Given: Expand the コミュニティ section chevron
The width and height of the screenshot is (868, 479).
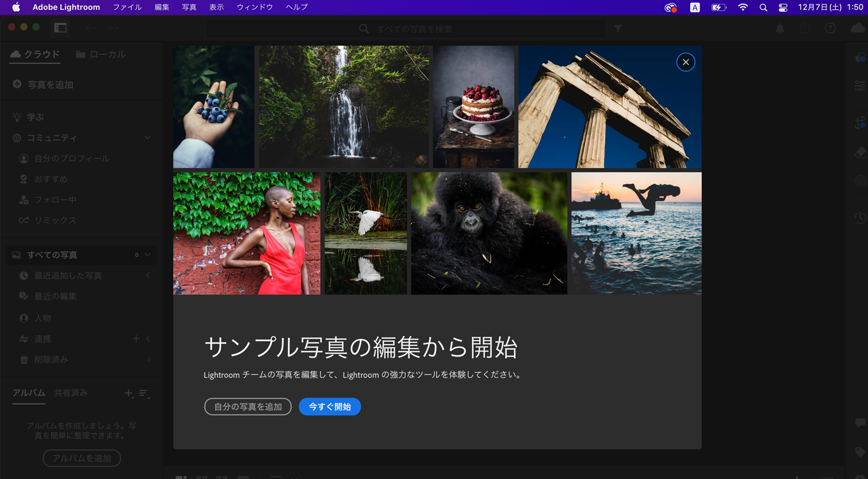Looking at the screenshot, I should (x=148, y=138).
